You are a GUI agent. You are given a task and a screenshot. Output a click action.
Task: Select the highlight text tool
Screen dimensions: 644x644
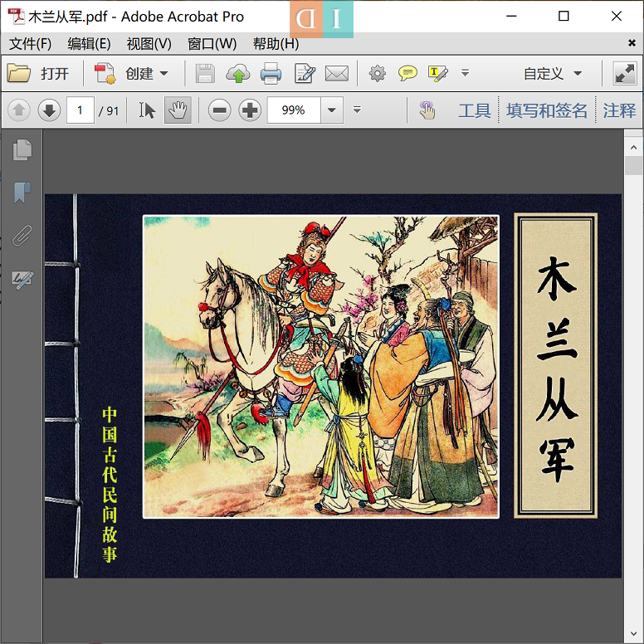[x=437, y=74]
